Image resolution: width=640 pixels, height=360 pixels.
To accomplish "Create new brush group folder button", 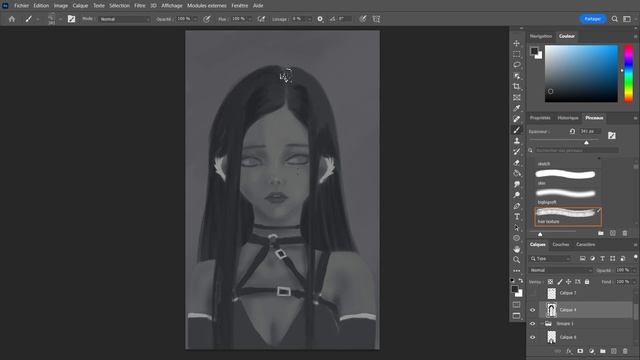I will [601, 233].
